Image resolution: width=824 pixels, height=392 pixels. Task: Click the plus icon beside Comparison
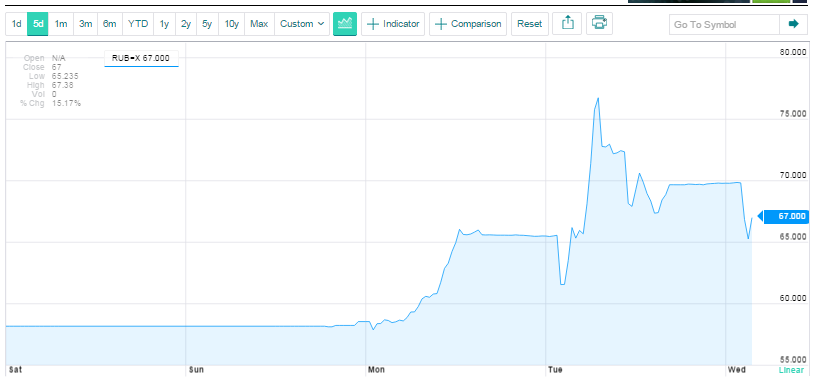click(441, 24)
